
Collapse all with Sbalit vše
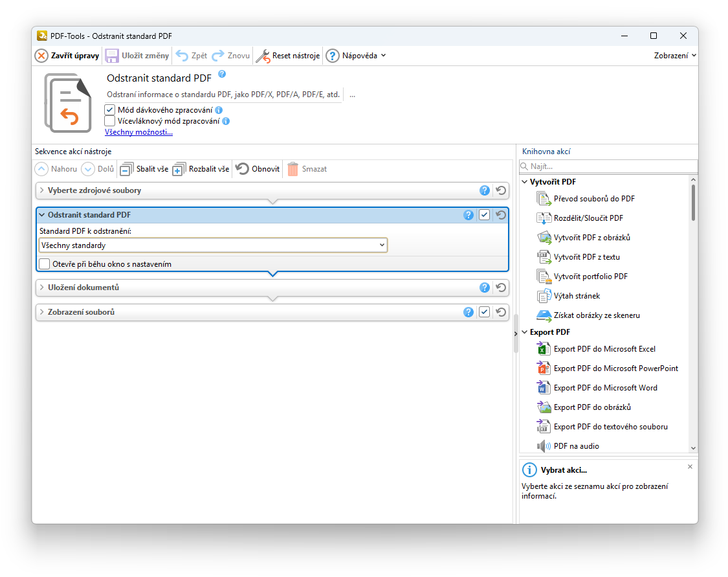144,169
